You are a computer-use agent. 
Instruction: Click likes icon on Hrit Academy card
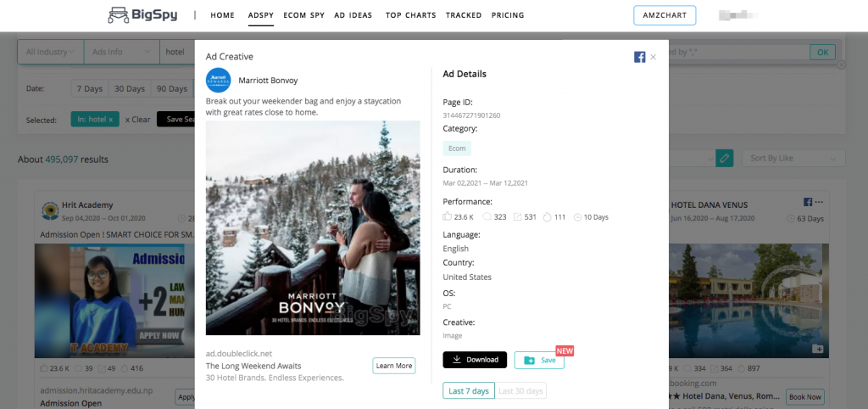click(45, 368)
